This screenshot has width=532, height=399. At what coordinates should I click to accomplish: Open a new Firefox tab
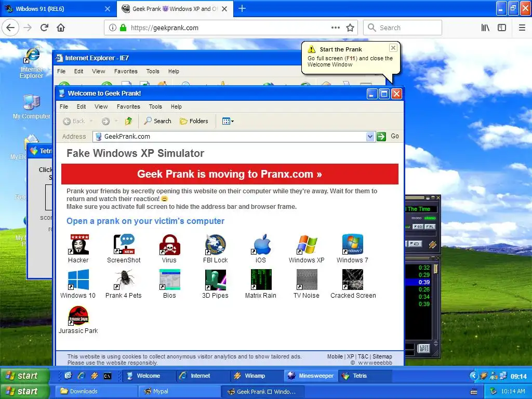242,9
